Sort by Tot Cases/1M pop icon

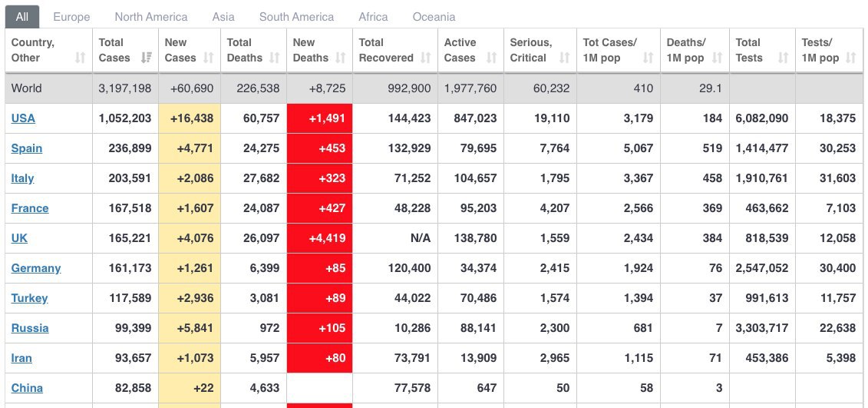(x=648, y=58)
